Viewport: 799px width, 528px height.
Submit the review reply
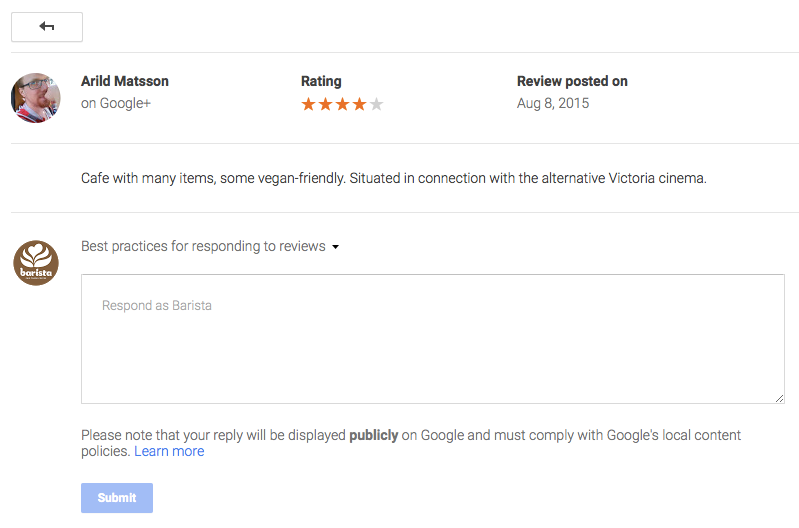click(117, 498)
